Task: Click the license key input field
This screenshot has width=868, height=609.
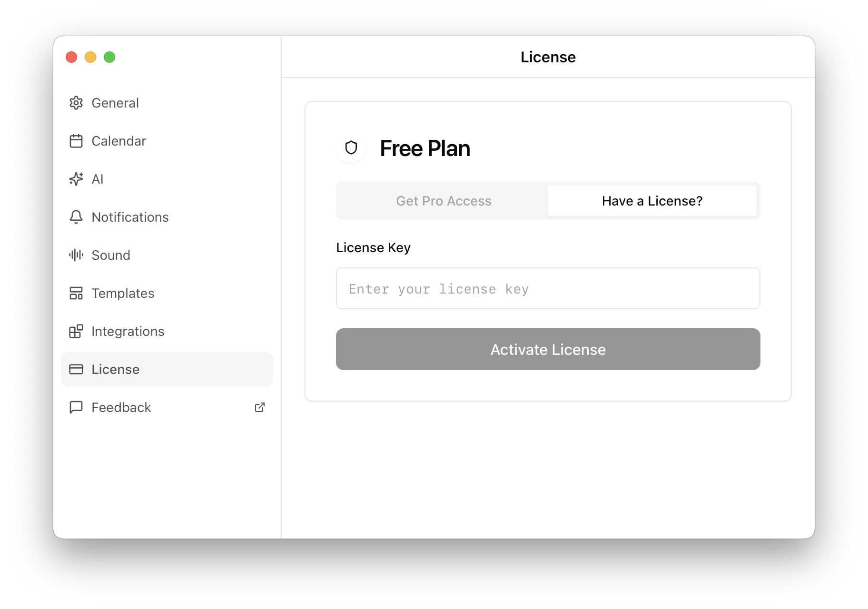Action: (548, 288)
